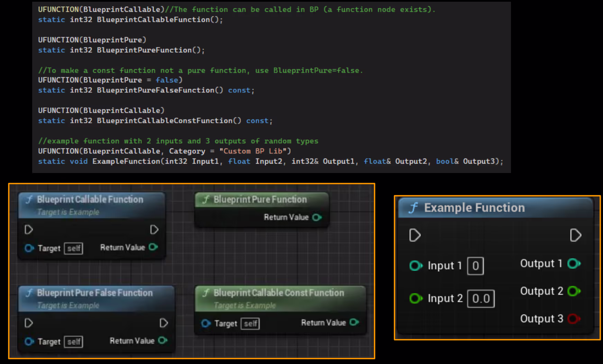The width and height of the screenshot is (603, 364).
Task: Click function icon on Example Function header
Action: 413,208
